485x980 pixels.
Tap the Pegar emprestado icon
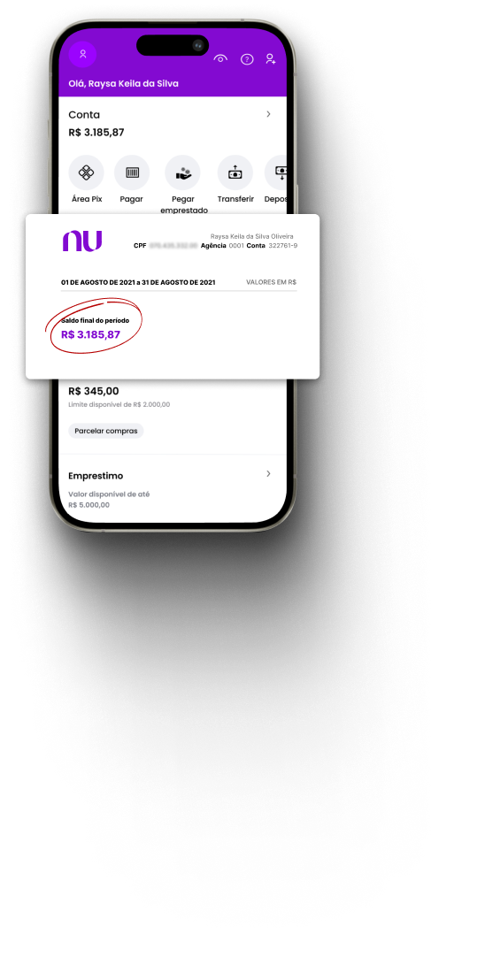182,172
